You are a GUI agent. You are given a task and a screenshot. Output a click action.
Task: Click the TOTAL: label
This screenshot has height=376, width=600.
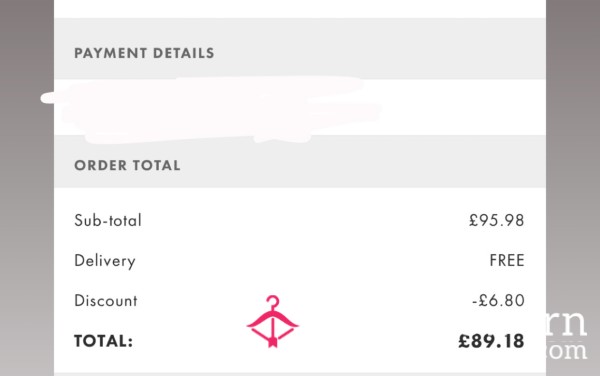point(103,341)
